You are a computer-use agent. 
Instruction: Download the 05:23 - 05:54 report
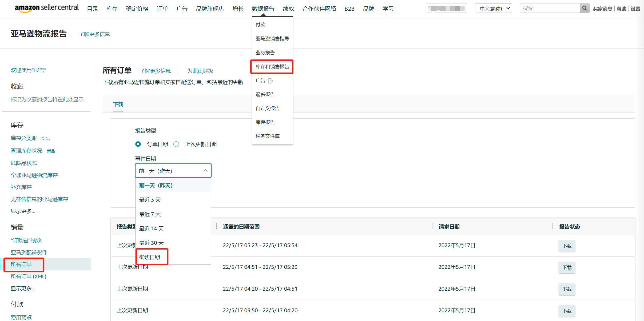[567, 246]
